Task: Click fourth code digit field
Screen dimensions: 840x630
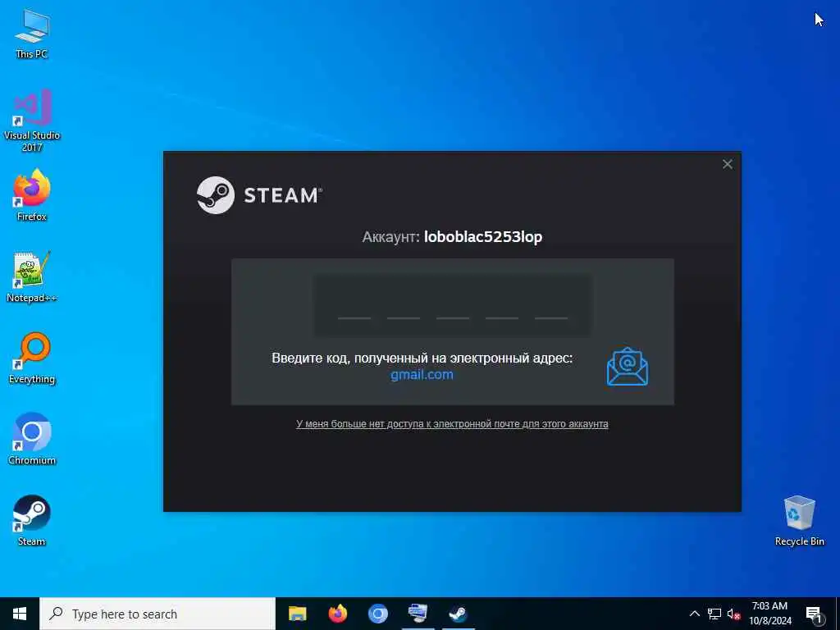Action: 502,307
